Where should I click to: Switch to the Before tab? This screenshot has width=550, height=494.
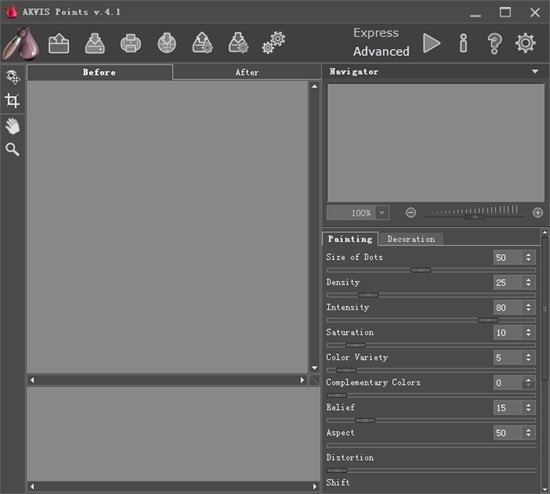(x=100, y=72)
